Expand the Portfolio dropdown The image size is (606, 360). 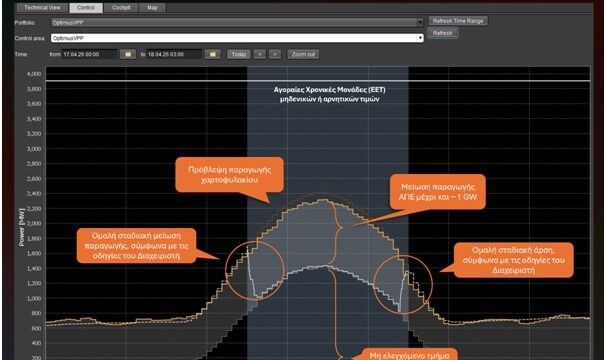click(x=420, y=22)
